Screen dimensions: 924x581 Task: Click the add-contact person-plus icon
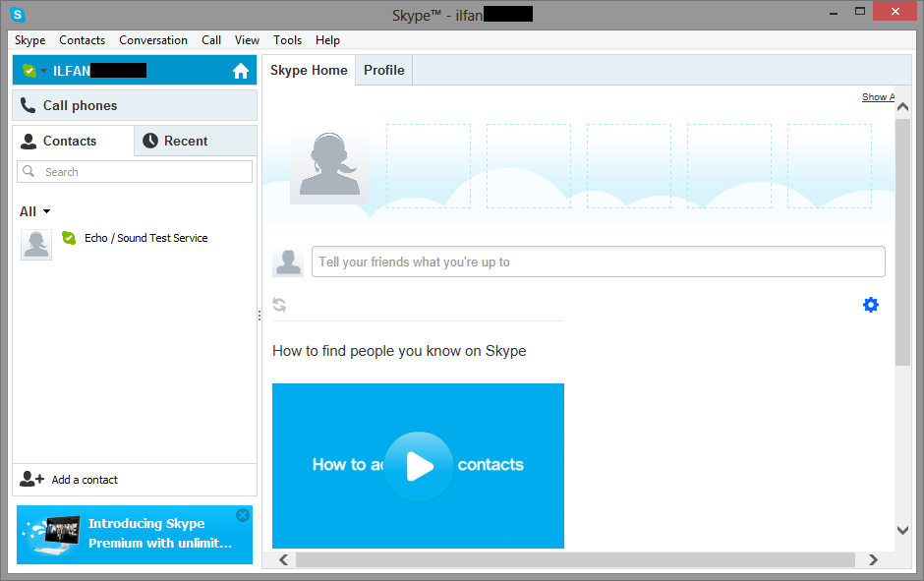coord(29,479)
